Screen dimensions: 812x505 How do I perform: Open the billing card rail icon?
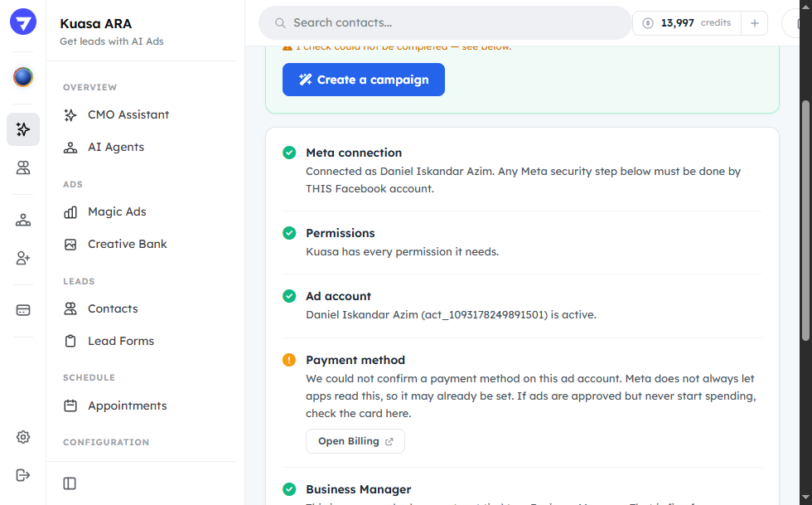tap(23, 310)
